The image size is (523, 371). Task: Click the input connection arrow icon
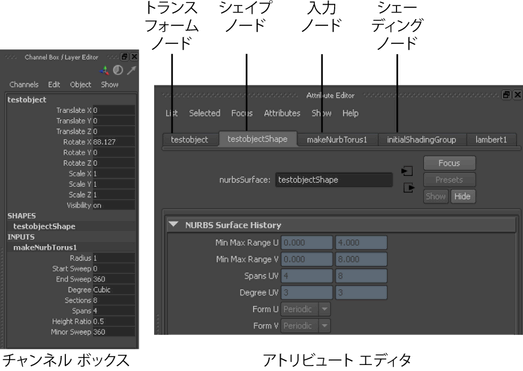click(x=407, y=171)
